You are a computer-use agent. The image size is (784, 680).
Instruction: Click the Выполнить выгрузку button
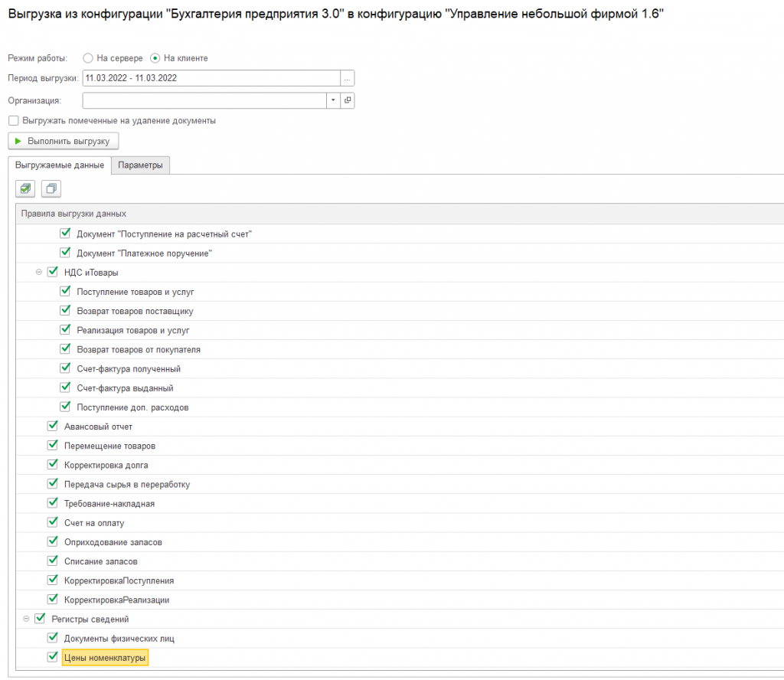[63, 141]
